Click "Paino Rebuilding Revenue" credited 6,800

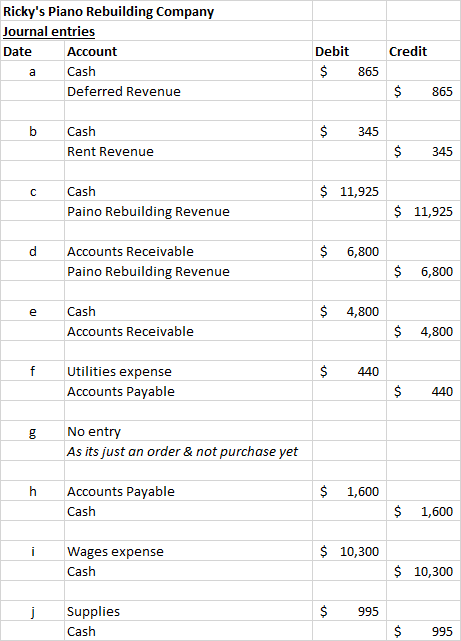click(x=188, y=271)
